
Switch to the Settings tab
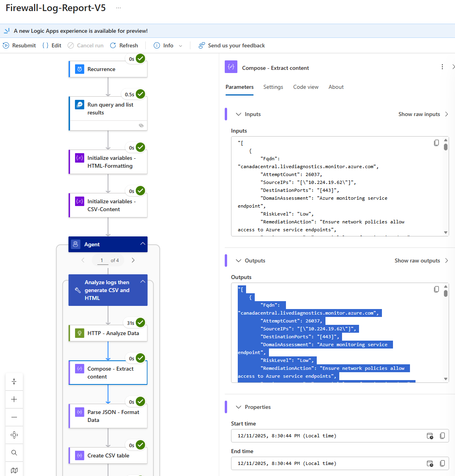(x=273, y=87)
